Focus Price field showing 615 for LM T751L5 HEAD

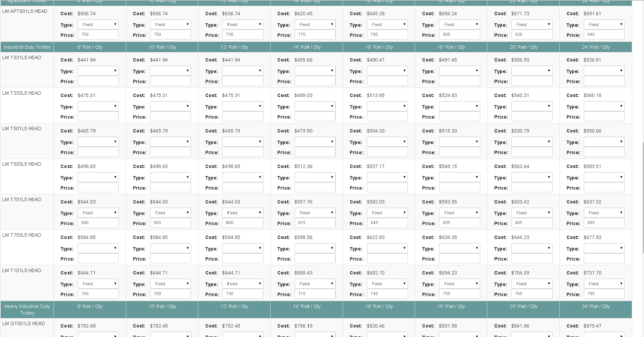click(x=315, y=223)
